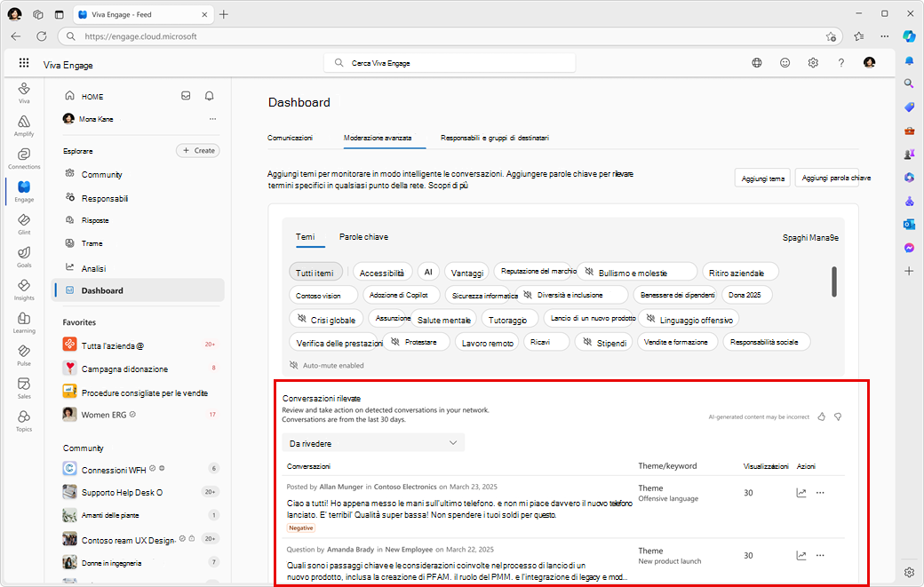Image resolution: width=924 pixels, height=587 pixels.
Task: Select the Parole chiave sub-tab
Action: [x=363, y=237]
